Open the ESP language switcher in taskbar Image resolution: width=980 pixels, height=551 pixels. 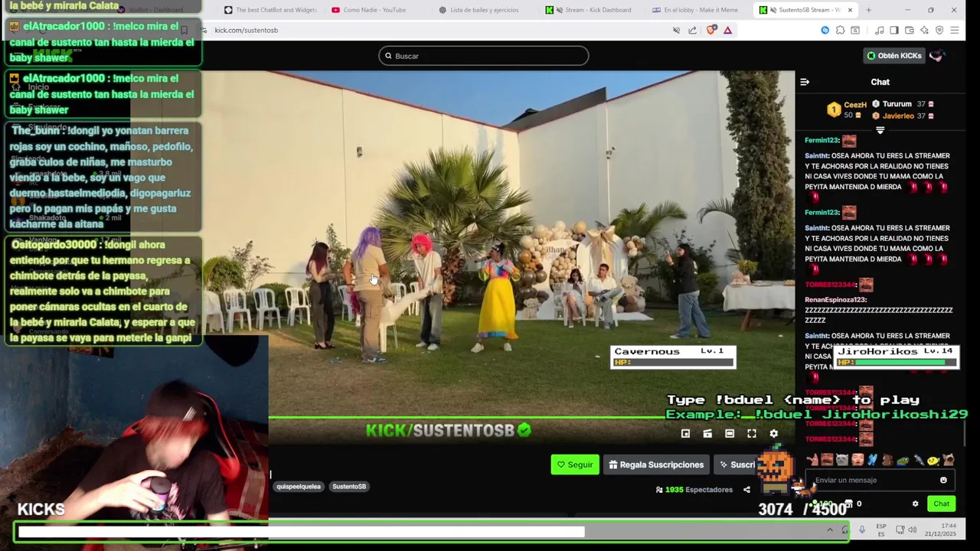pos(881,530)
